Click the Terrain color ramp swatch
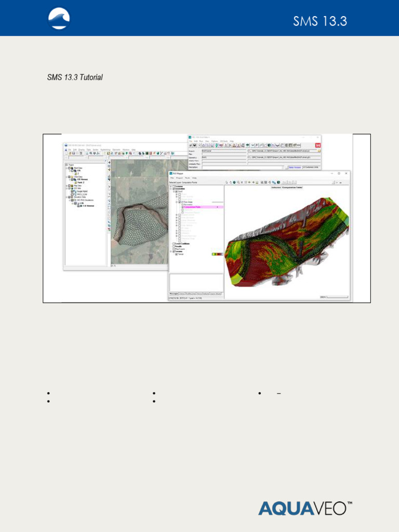399x532 pixels. tap(218, 254)
